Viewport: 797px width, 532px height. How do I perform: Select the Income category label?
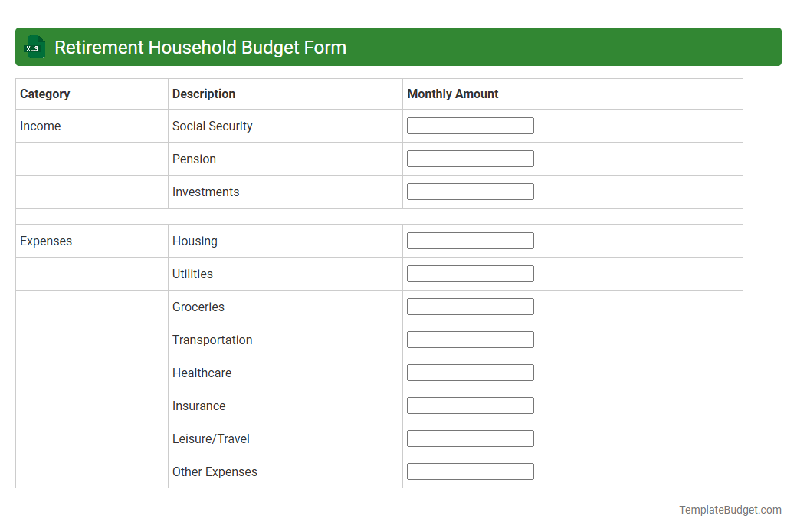[41, 126]
